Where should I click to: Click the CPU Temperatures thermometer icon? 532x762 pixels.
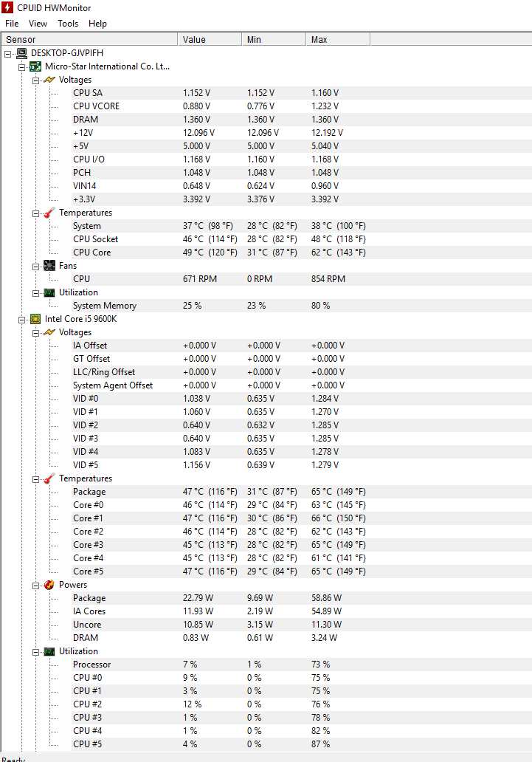pos(49,478)
